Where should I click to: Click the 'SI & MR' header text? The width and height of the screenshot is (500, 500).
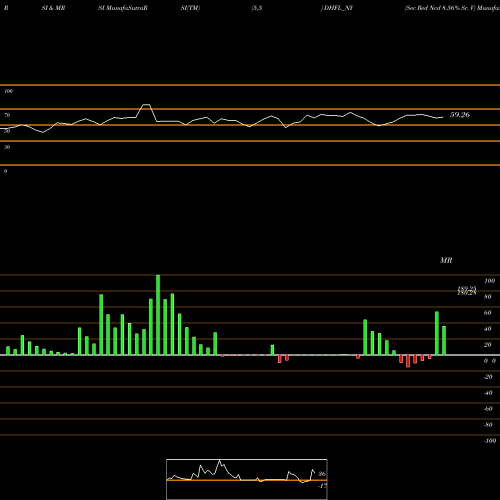[53, 8]
